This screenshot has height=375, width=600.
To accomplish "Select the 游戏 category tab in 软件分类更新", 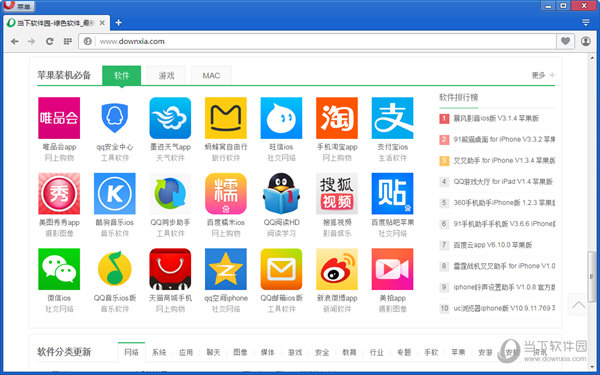I will tap(295, 352).
